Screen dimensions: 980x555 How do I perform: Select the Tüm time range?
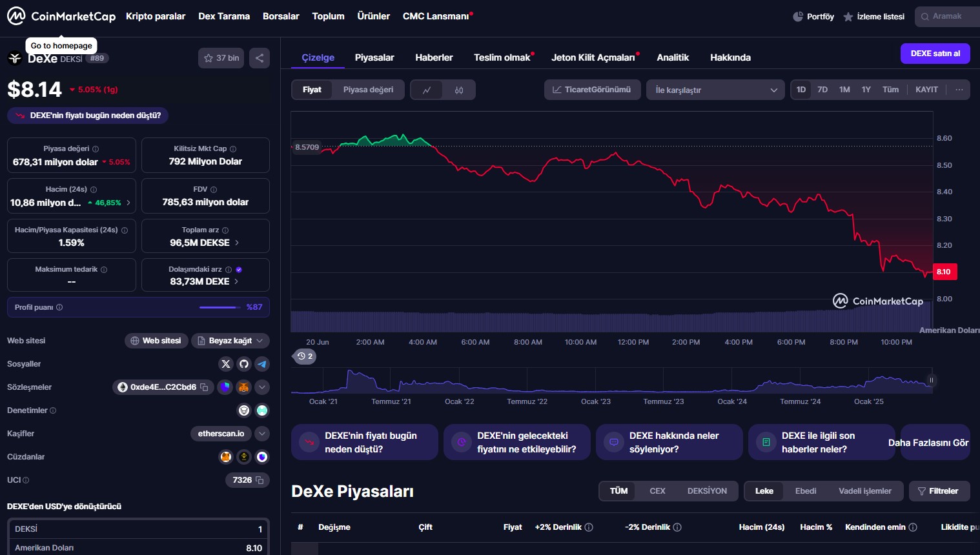890,90
